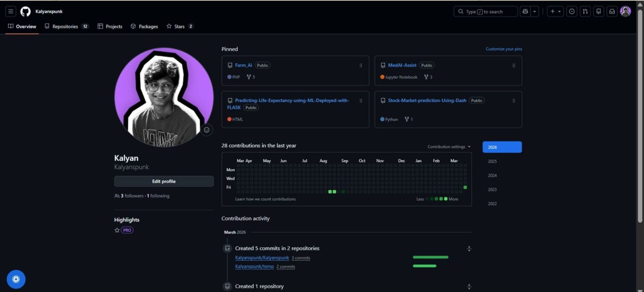The image size is (644, 292).
Task: Select the 2025 contributions year
Action: point(492,161)
